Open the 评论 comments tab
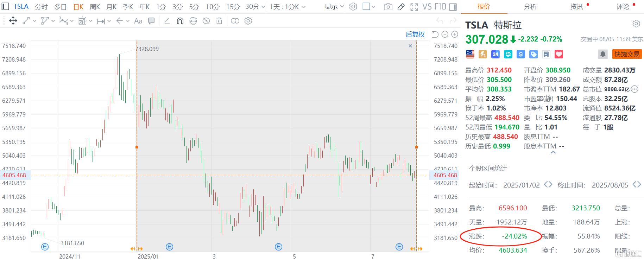 pos(623,7)
